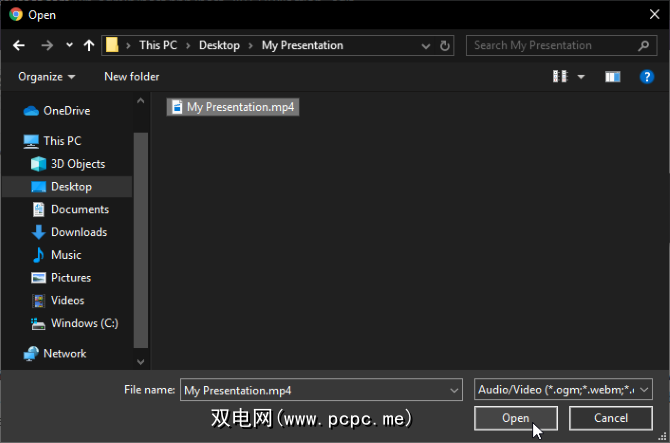Go up one folder level

[x=89, y=45]
